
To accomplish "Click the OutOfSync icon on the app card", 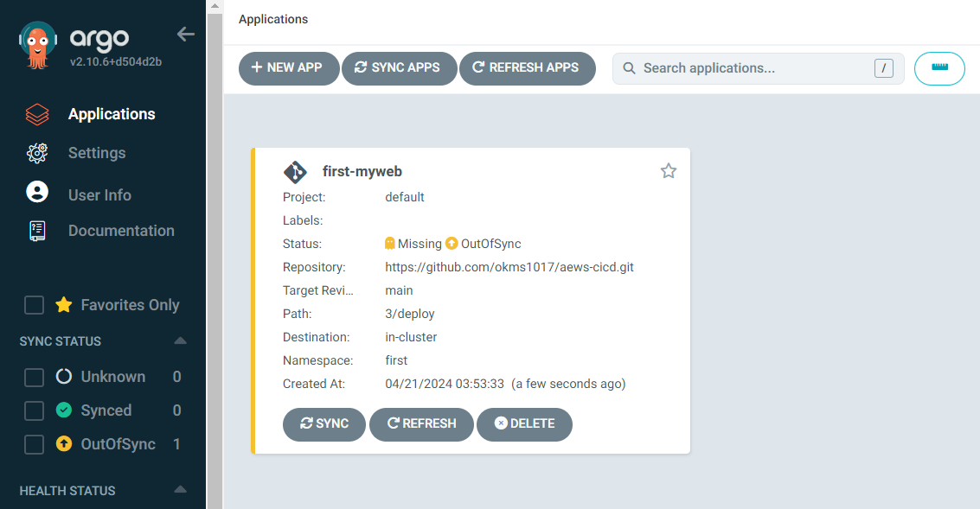I will tap(452, 243).
